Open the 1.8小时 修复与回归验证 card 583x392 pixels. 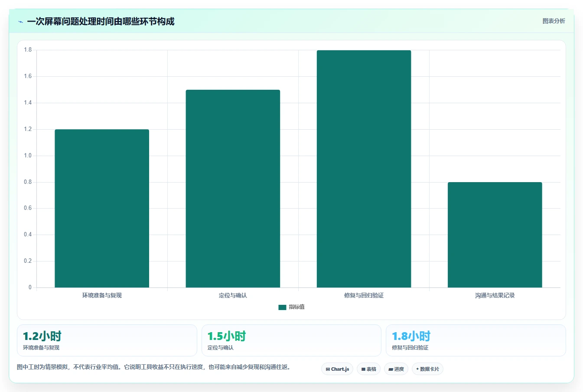pos(476,340)
